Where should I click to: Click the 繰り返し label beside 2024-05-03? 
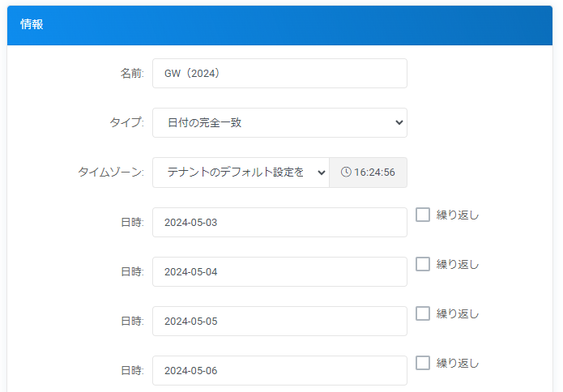tap(458, 215)
